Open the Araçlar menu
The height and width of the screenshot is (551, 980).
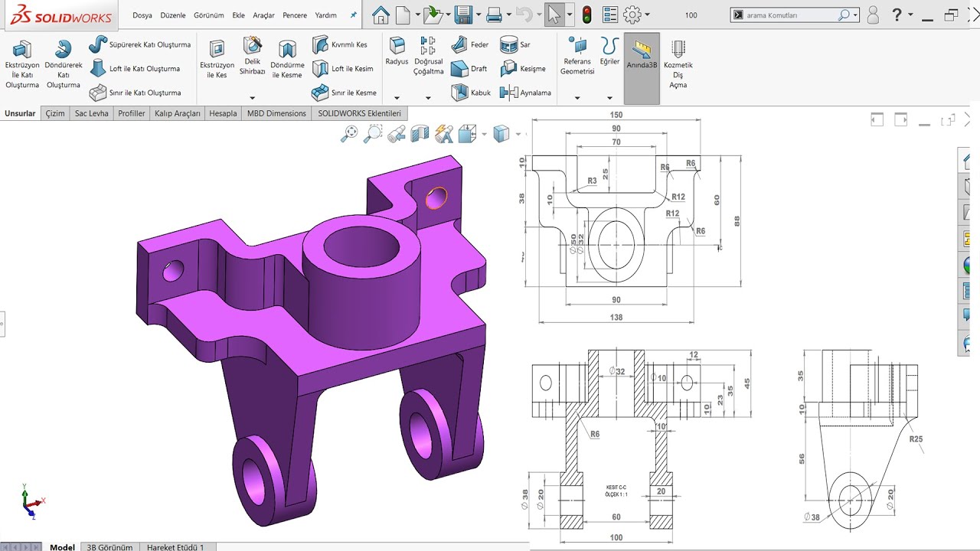264,15
